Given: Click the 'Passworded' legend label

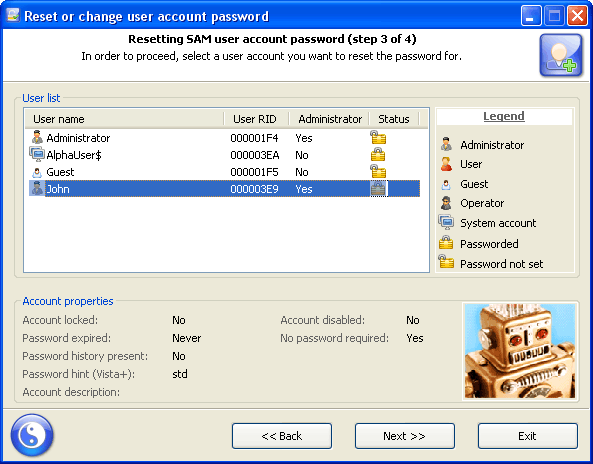Looking at the screenshot, I should [x=489, y=244].
